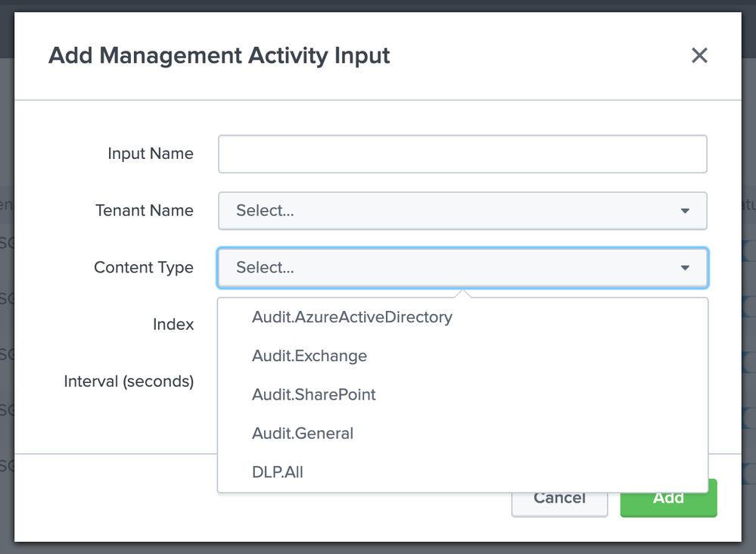Choose Audit.Exchange from the list
This screenshot has width=756, height=554.
pos(310,356)
